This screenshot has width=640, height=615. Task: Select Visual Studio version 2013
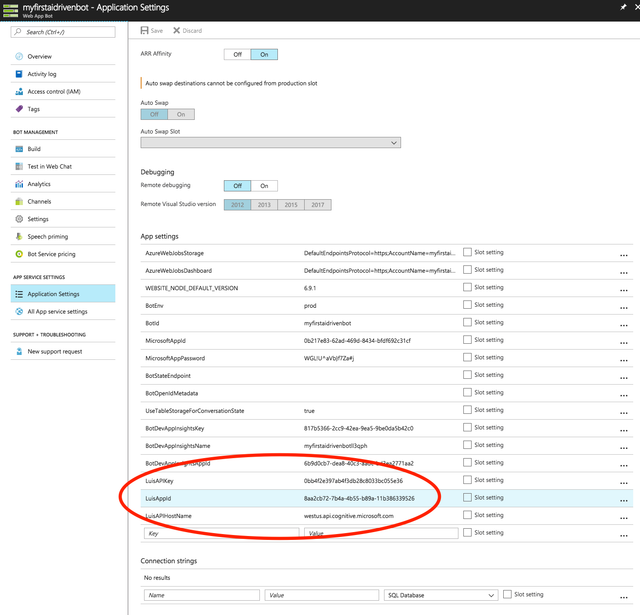click(x=264, y=205)
